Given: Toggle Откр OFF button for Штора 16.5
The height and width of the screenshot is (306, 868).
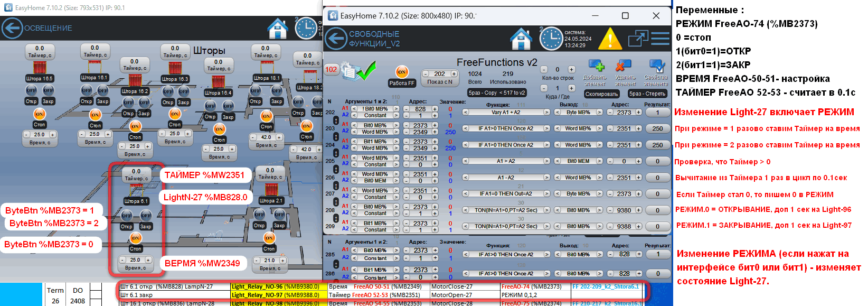Looking at the screenshot, I should coord(32,90).
